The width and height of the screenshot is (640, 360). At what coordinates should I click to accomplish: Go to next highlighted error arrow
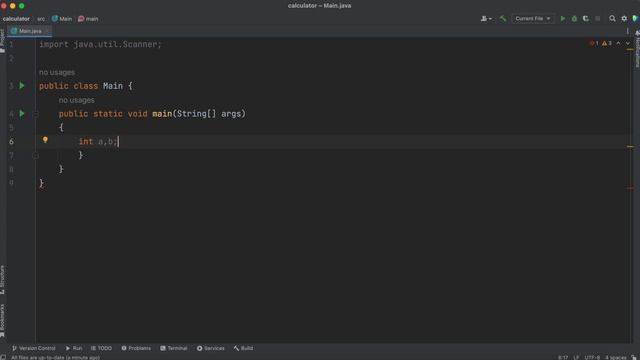pos(628,43)
